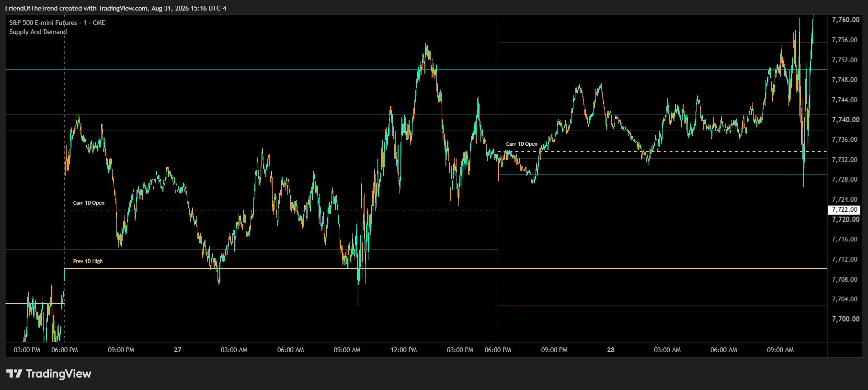Image resolution: width=868 pixels, height=390 pixels.
Task: Click the 7,744.00 price axis label
Action: pos(845,100)
